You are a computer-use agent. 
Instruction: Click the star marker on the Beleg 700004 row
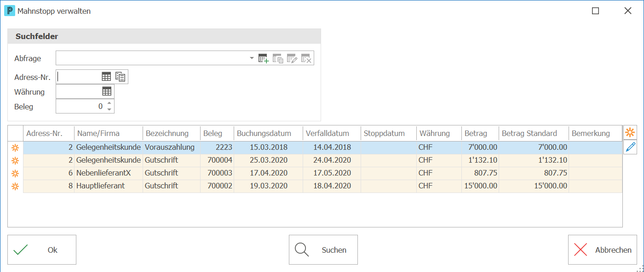15,160
